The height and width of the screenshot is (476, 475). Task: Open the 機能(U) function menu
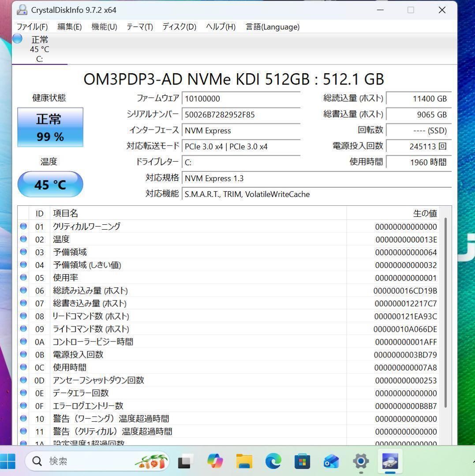(104, 27)
